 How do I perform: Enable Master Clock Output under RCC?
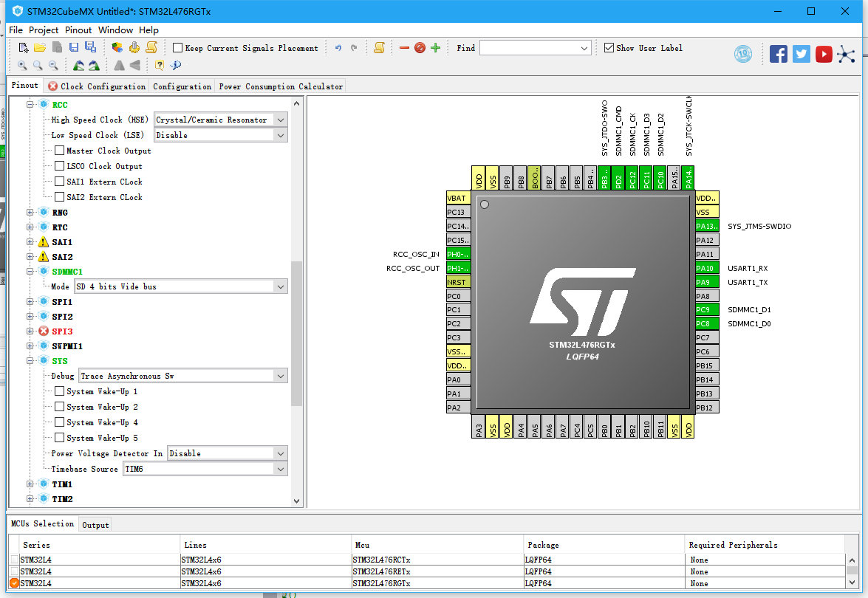pyautogui.click(x=58, y=151)
